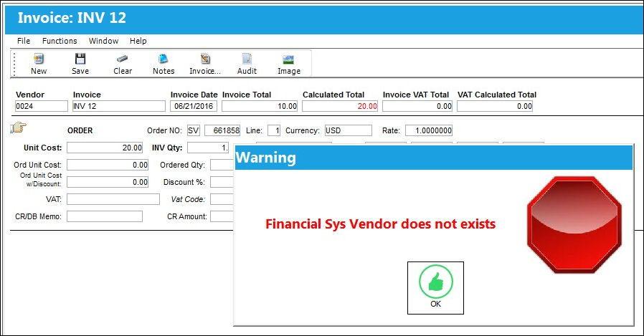This screenshot has height=336, width=644.
Task: Click the Currency field showing USD
Action: tap(349, 130)
